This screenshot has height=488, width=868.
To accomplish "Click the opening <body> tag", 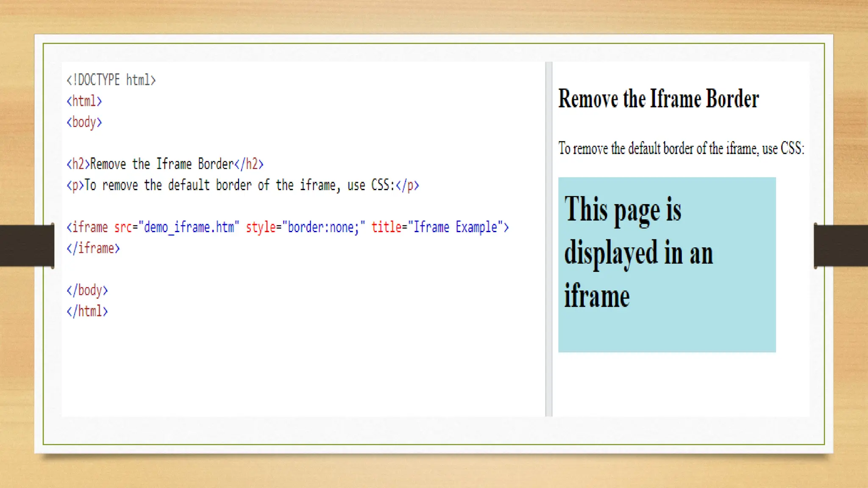I will (x=84, y=122).
